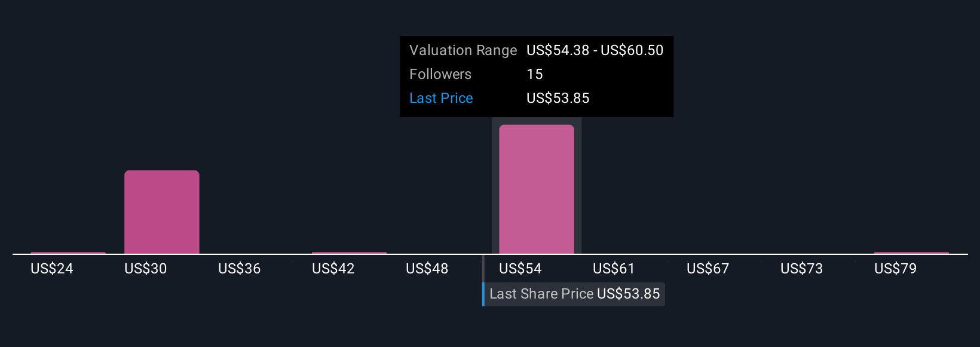Click the Followers count of 15
The image size is (980, 347).
[x=535, y=74]
